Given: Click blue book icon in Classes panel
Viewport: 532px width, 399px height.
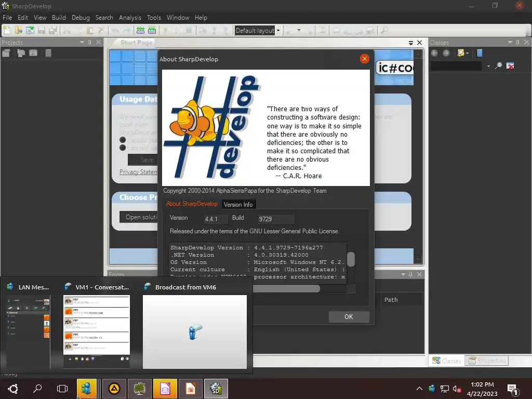Looking at the screenshot, I should click(480, 53).
